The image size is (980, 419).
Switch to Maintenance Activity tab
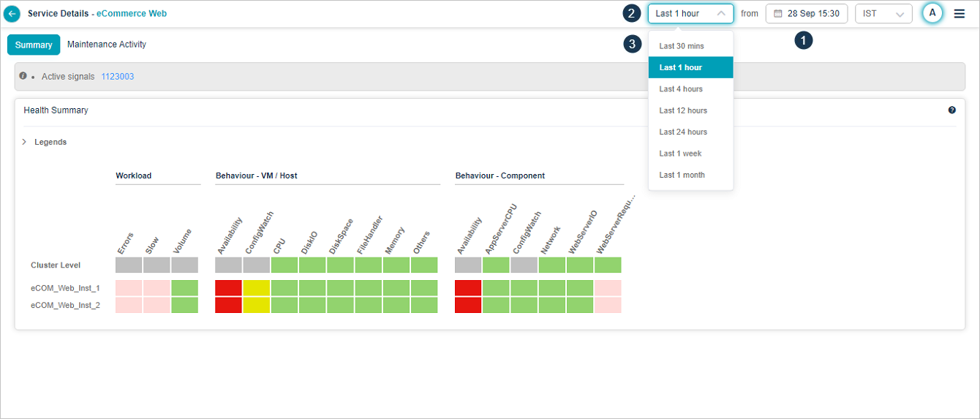(107, 45)
